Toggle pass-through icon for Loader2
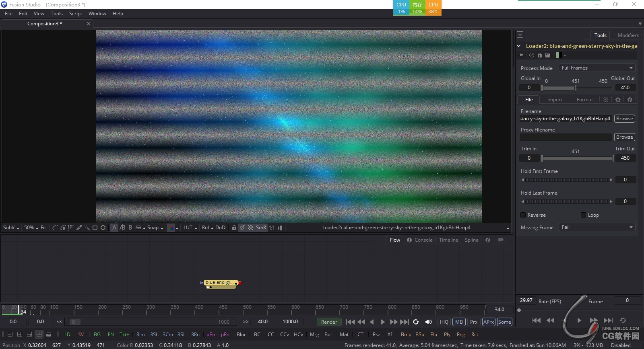Screen dimensions: 644x349 point(532,55)
